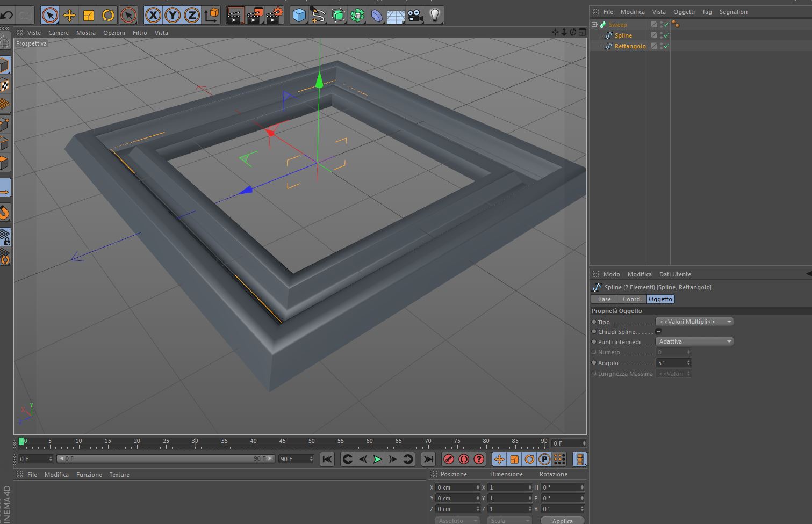
Task: Open keyframe selection question mark button
Action: (479, 459)
